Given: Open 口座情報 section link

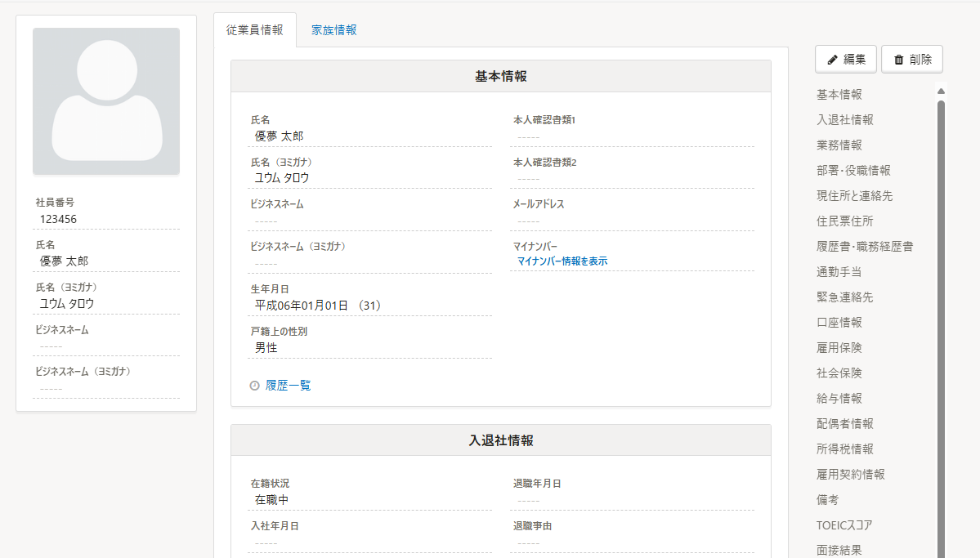Looking at the screenshot, I should [839, 323].
